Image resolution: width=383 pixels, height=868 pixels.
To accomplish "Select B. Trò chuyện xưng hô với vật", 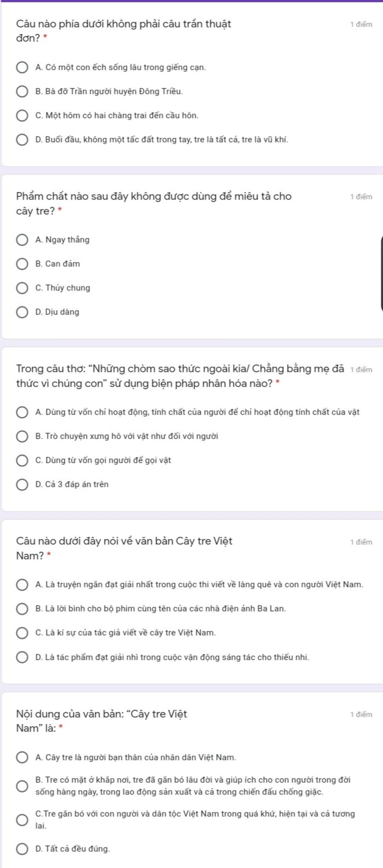I will click(22, 436).
